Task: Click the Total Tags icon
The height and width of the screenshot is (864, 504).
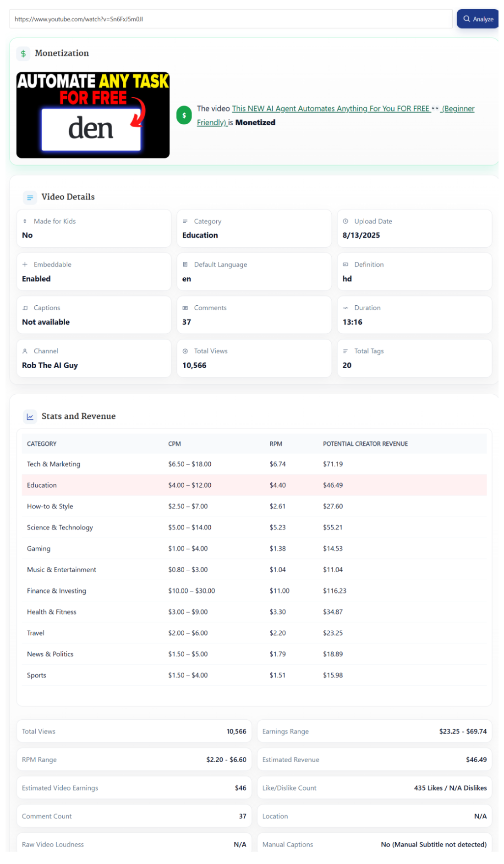Action: tap(345, 351)
